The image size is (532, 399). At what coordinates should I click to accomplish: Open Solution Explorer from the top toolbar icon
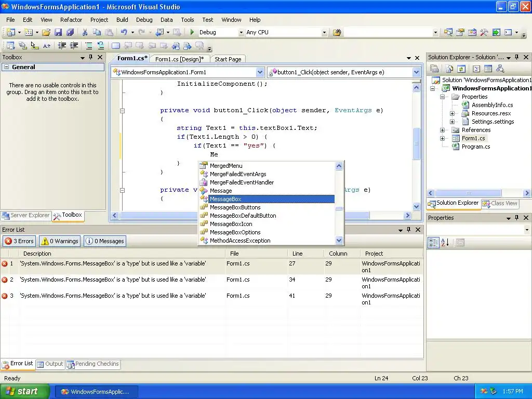(448, 33)
